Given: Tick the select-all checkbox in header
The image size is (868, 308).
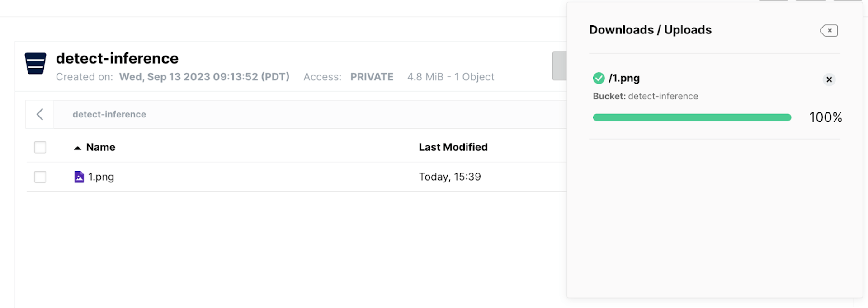Looking at the screenshot, I should [x=40, y=147].
